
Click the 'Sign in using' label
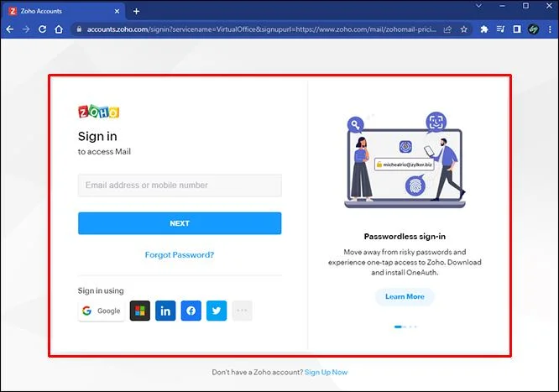[x=101, y=290]
